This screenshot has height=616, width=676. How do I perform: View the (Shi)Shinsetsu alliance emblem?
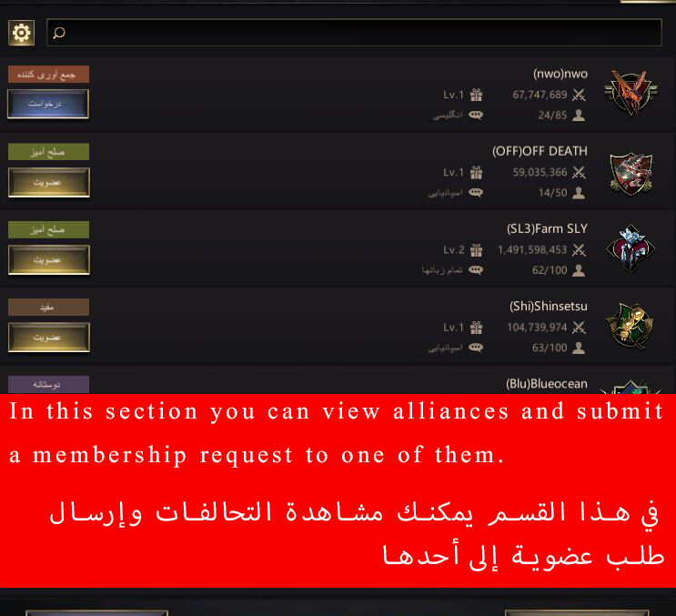pos(631,327)
